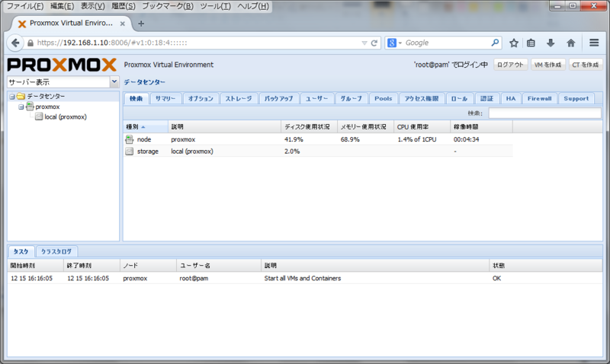Switch to the ユーザー tab
The width and height of the screenshot is (610, 364).
point(316,99)
